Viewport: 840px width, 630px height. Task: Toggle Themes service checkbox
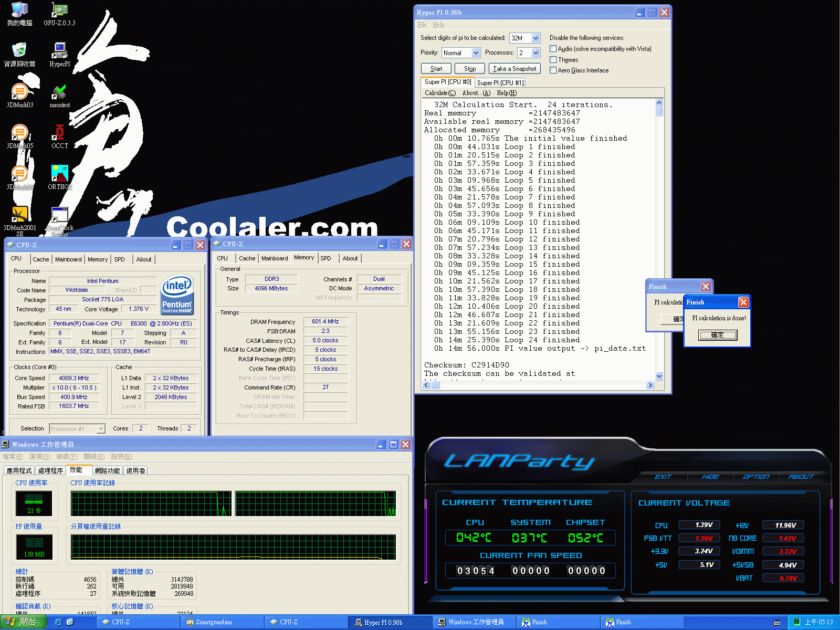click(x=553, y=60)
